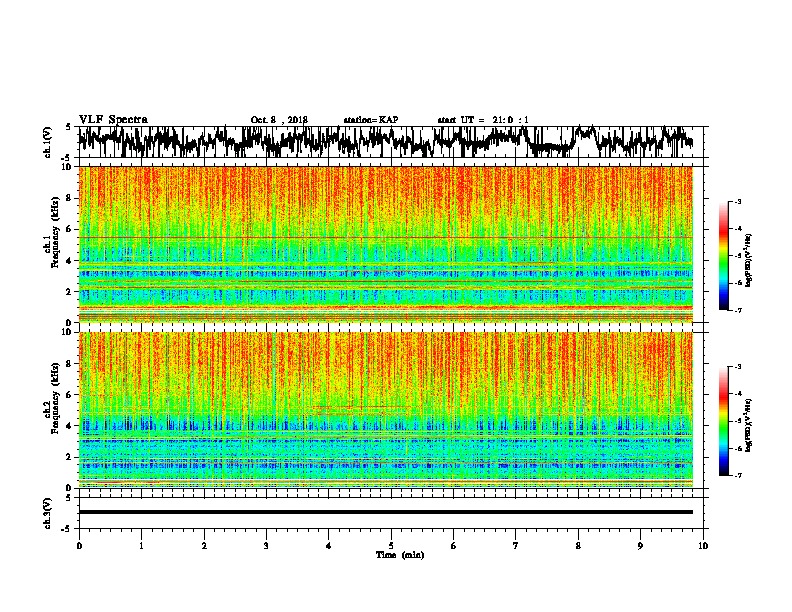Screen dimensions: 792x612
Task: Click the 'VLF Spectra' plot title
Action: [113, 119]
